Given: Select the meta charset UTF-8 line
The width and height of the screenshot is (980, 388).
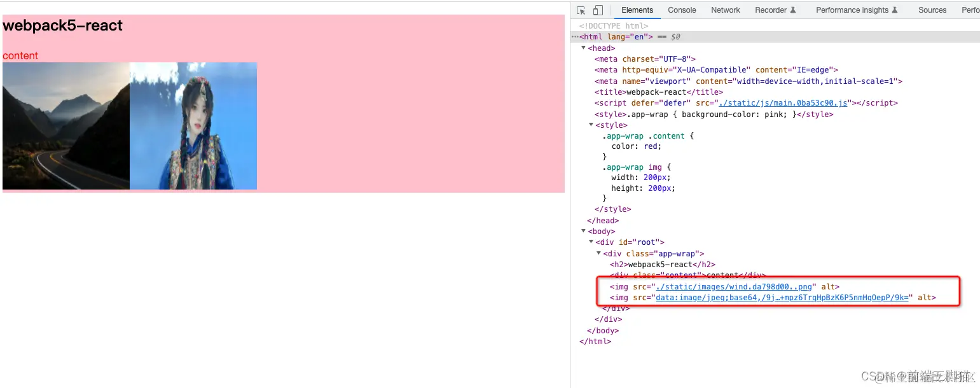Looking at the screenshot, I should pyautogui.click(x=645, y=59).
